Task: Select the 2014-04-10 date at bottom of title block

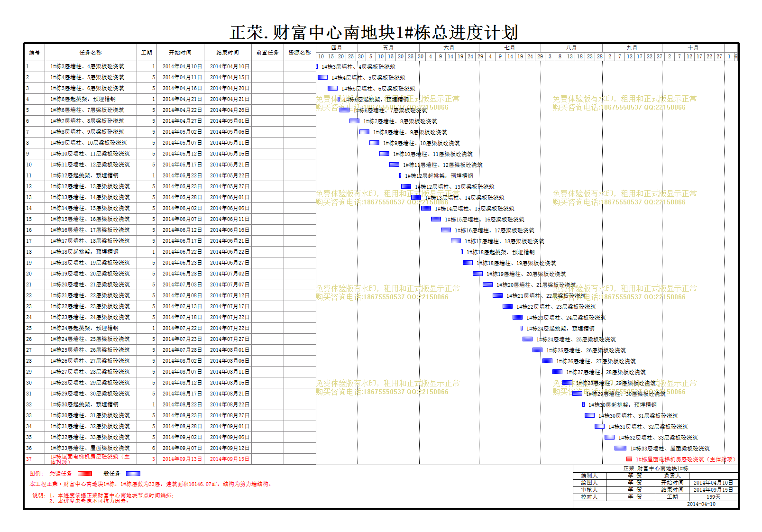Action: pos(701,504)
